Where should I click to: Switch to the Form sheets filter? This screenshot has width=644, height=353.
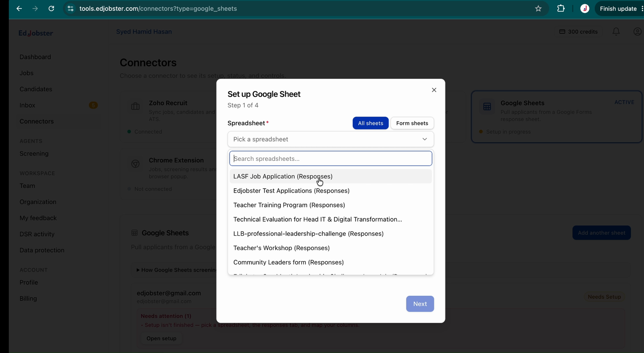click(x=412, y=123)
